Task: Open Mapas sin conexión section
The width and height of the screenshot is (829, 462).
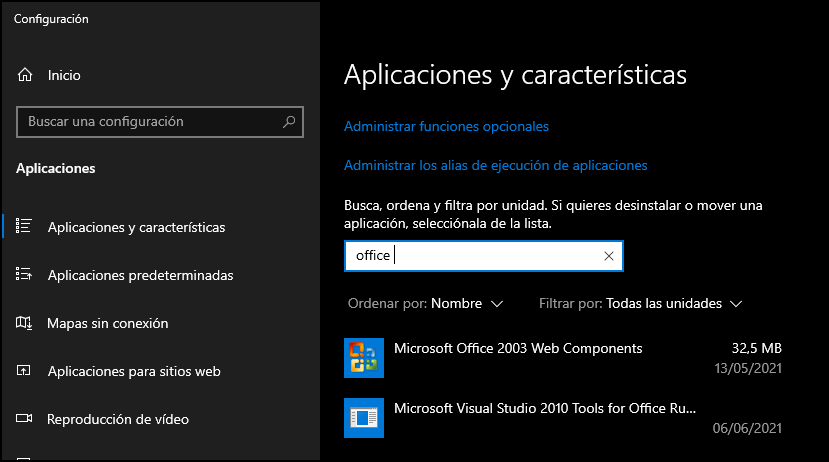Action: click(x=107, y=323)
